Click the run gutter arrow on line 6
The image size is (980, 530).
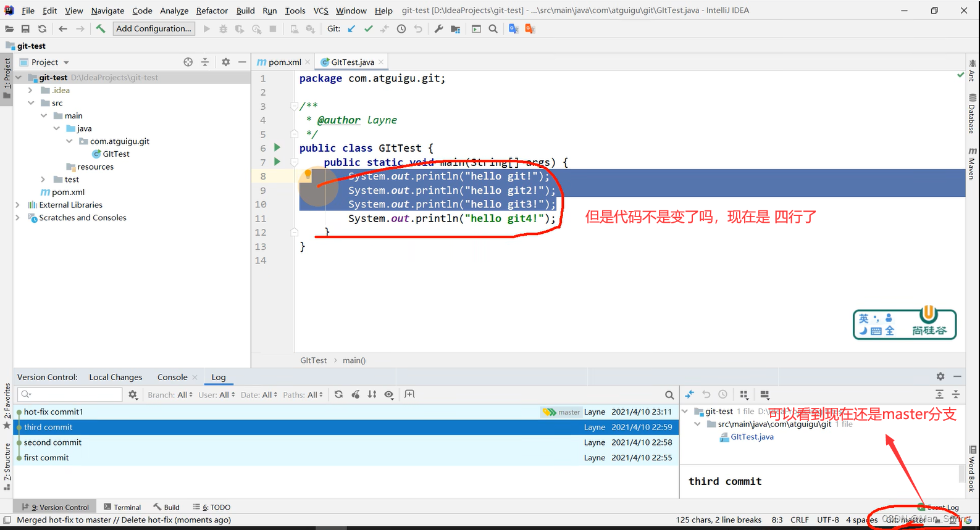click(x=277, y=147)
